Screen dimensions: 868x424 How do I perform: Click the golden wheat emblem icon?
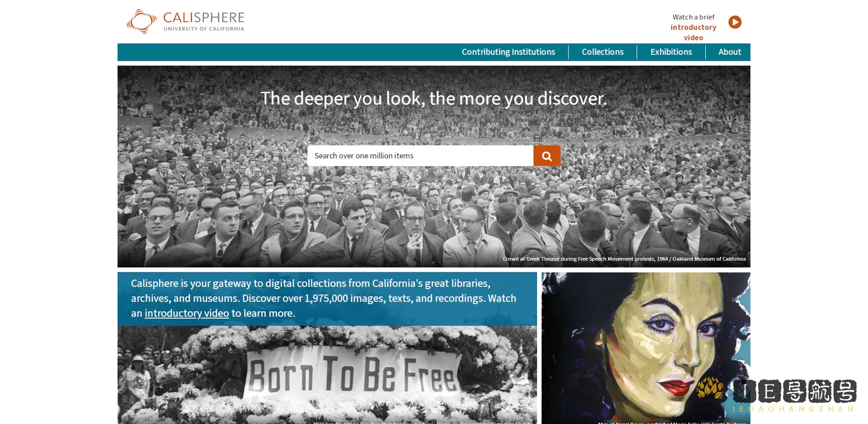(710, 388)
